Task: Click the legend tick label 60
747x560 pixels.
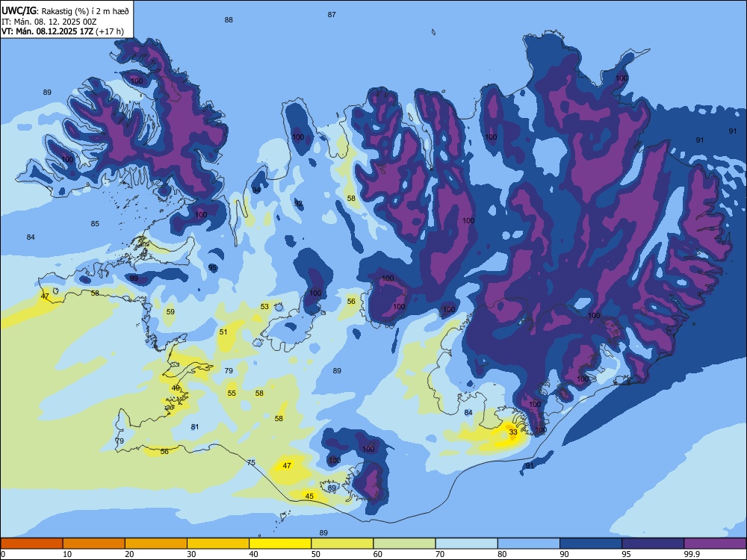Action: tap(378, 554)
